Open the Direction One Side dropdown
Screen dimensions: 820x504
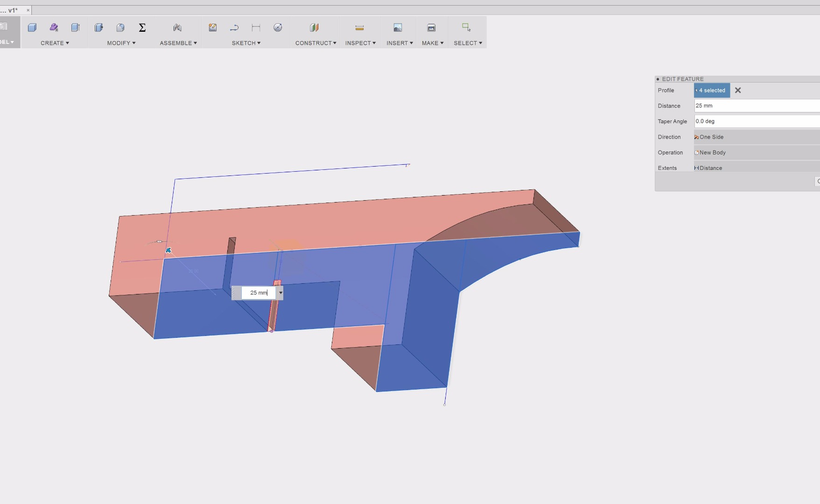pyautogui.click(x=757, y=137)
